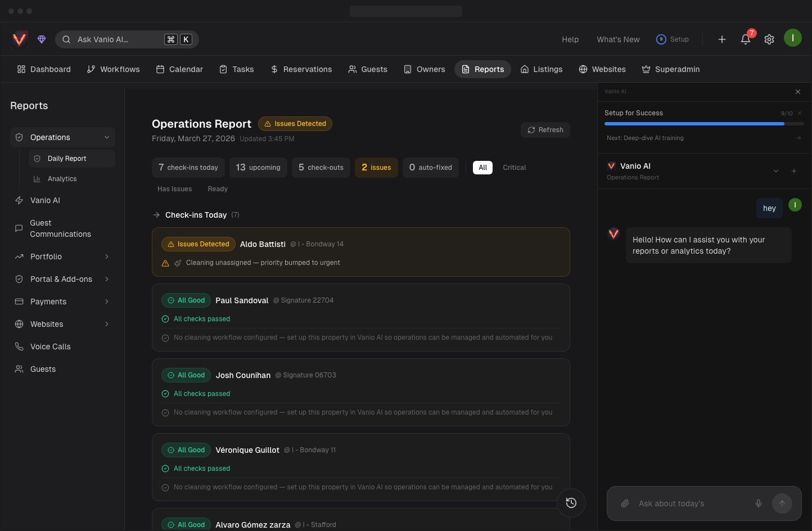Select the All filter pill
Viewport: 812px width, 531px height.
482,168
